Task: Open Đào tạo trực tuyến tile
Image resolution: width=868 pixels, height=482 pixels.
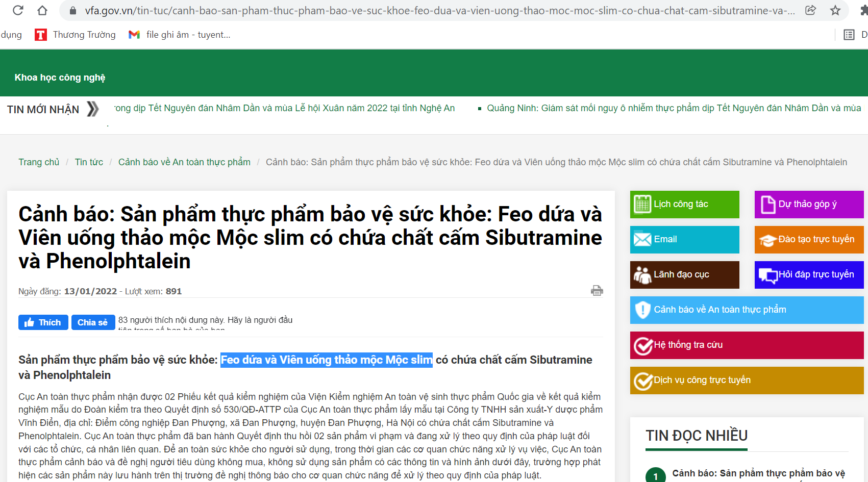Action: coord(808,240)
